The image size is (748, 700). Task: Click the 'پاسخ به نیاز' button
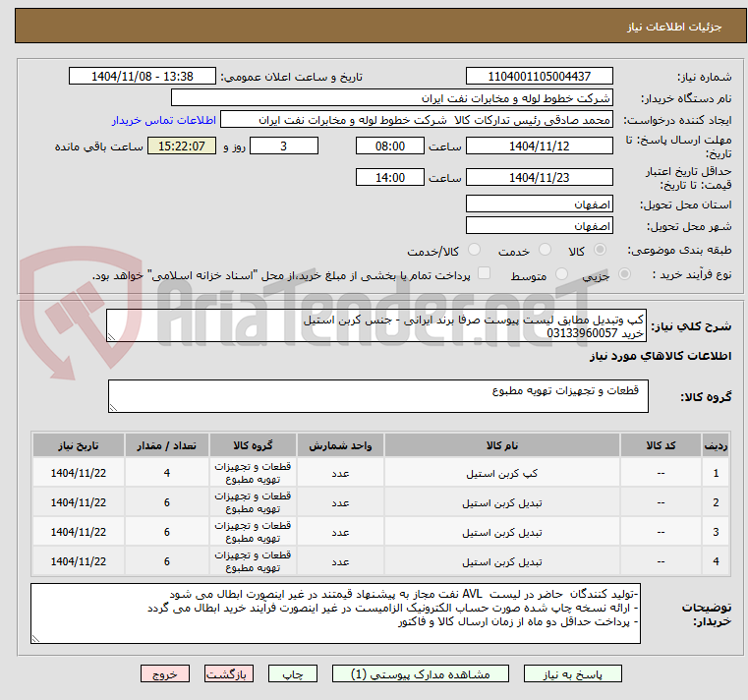point(572,674)
